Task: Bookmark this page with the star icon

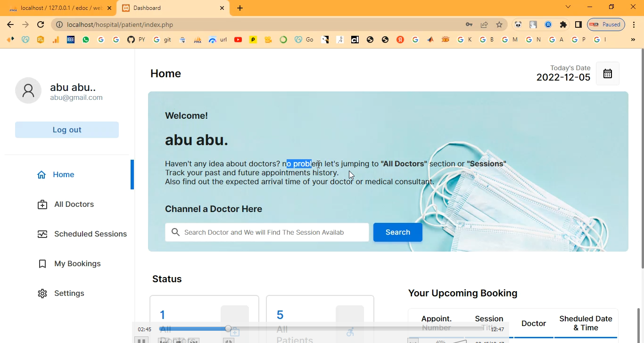Action: click(499, 24)
